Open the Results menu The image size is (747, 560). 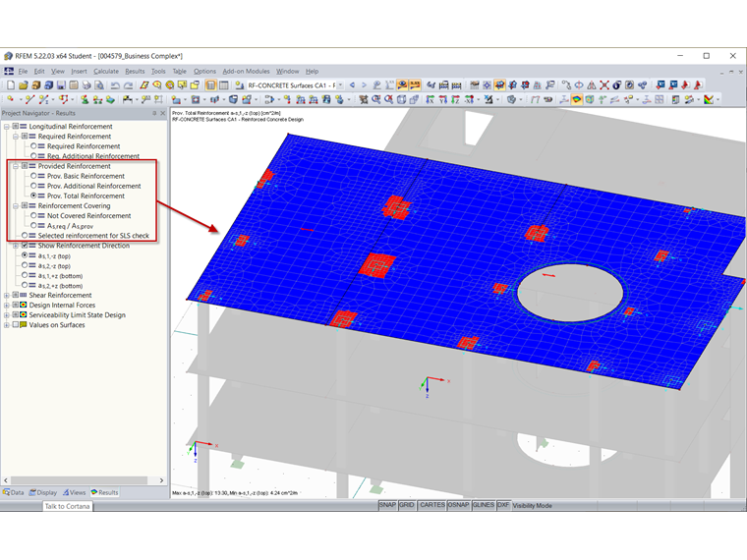click(x=135, y=72)
